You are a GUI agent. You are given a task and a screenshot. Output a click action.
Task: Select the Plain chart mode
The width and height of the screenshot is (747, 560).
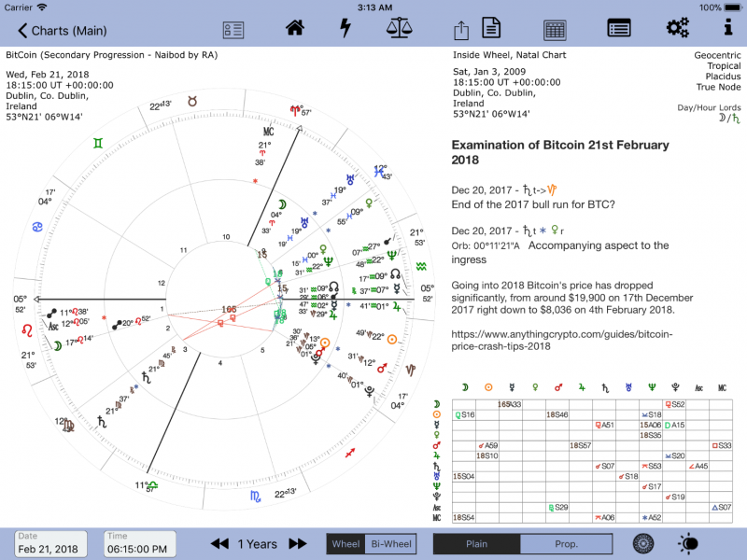tap(476, 544)
